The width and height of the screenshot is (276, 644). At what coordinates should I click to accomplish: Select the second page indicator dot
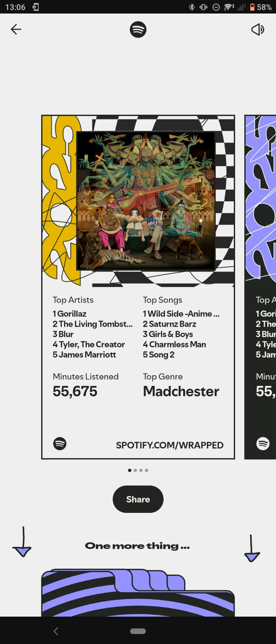point(135,470)
